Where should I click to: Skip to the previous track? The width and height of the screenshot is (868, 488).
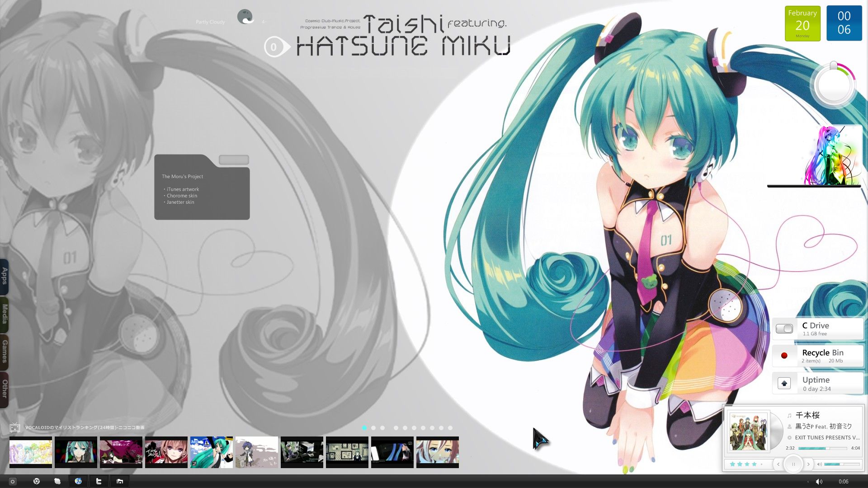778,464
